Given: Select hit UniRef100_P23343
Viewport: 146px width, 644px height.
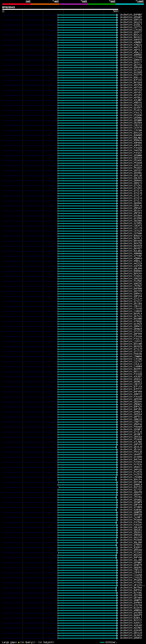Looking at the screenshot, I should click(x=131, y=552).
